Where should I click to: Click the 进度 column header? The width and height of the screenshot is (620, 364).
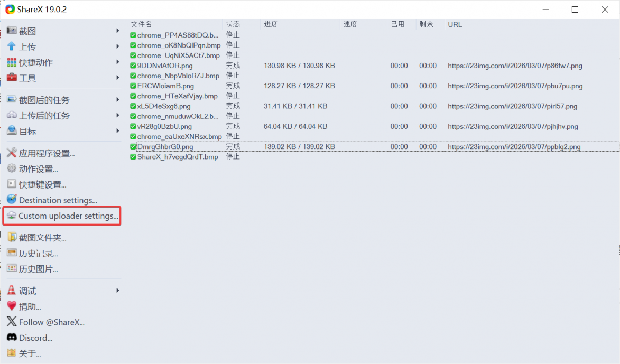tap(271, 24)
